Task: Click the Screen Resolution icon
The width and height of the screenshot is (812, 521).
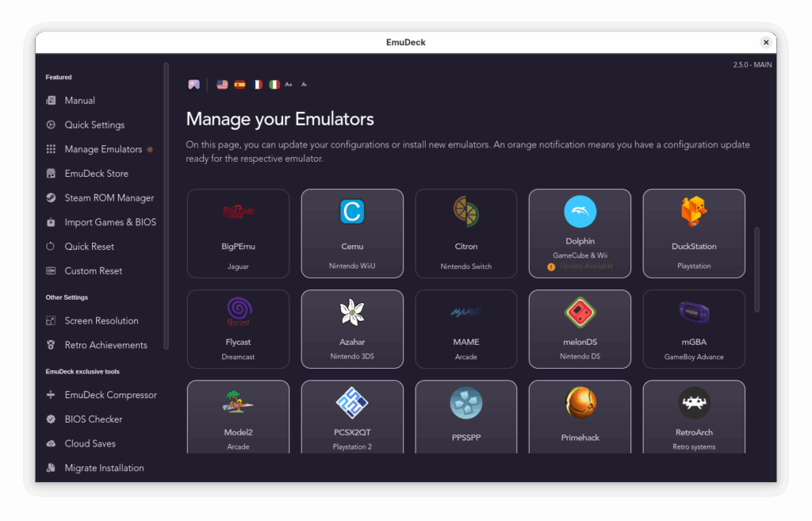Action: click(x=51, y=320)
